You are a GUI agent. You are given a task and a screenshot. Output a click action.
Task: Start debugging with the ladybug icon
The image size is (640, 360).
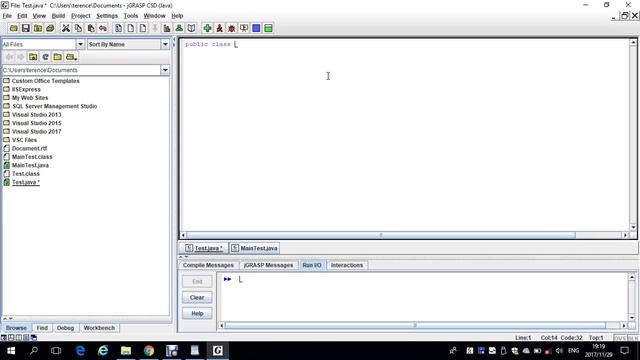(231, 28)
